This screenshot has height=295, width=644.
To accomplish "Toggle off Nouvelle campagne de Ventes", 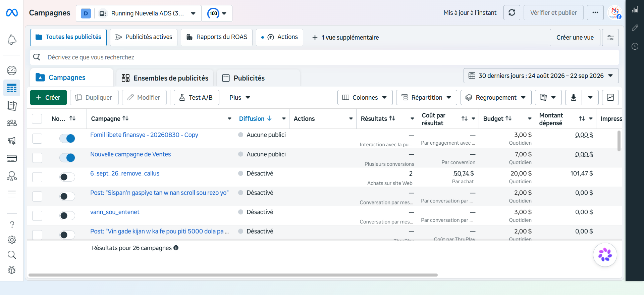I will tap(67, 158).
